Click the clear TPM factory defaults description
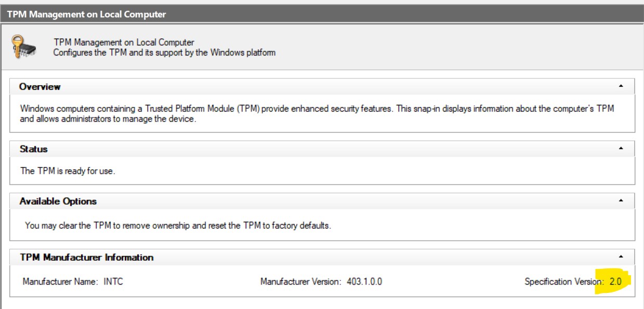644x309 pixels. tap(178, 226)
